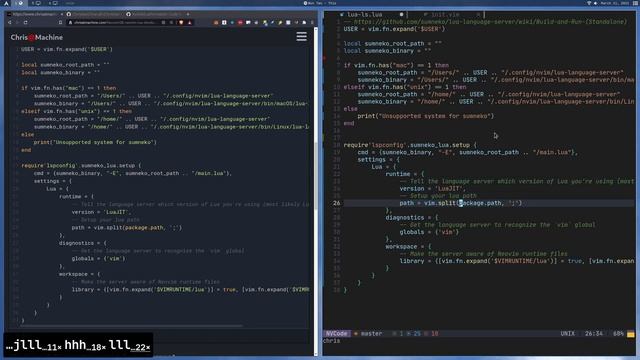Screen dimensions: 640x360
Task: Switch to the second GitHub browser tab
Action: pyautogui.click(x=95, y=14)
